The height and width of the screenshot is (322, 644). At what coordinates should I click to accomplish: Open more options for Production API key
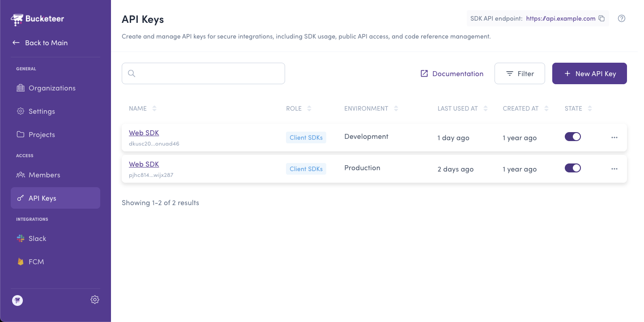click(x=614, y=169)
